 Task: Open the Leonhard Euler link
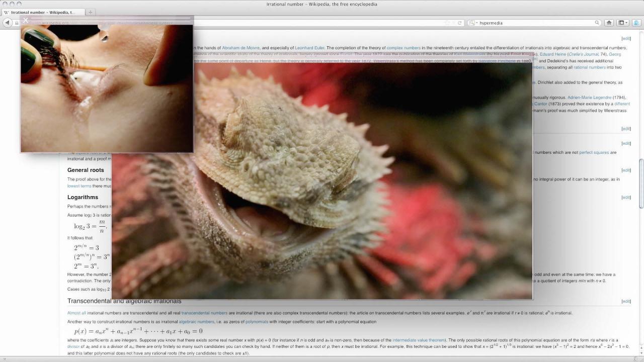click(x=310, y=48)
